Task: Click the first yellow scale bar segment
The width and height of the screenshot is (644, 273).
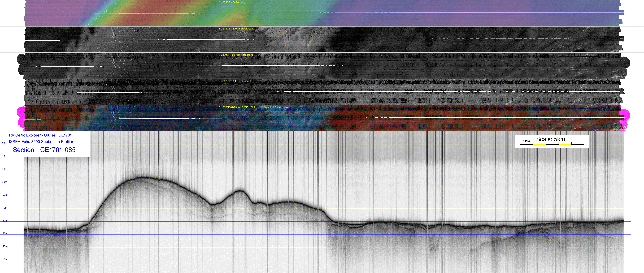Action: pos(539,144)
